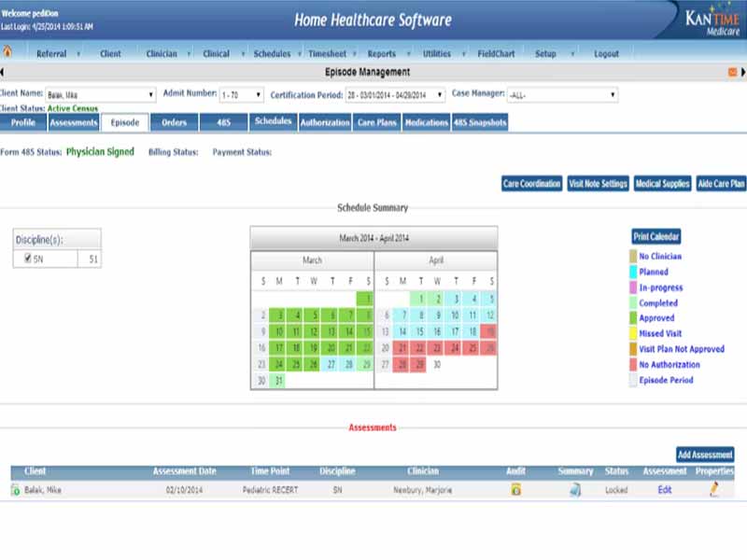Click the left arrow beside Episode Management bar
The height and width of the screenshot is (560, 747).
(3, 72)
